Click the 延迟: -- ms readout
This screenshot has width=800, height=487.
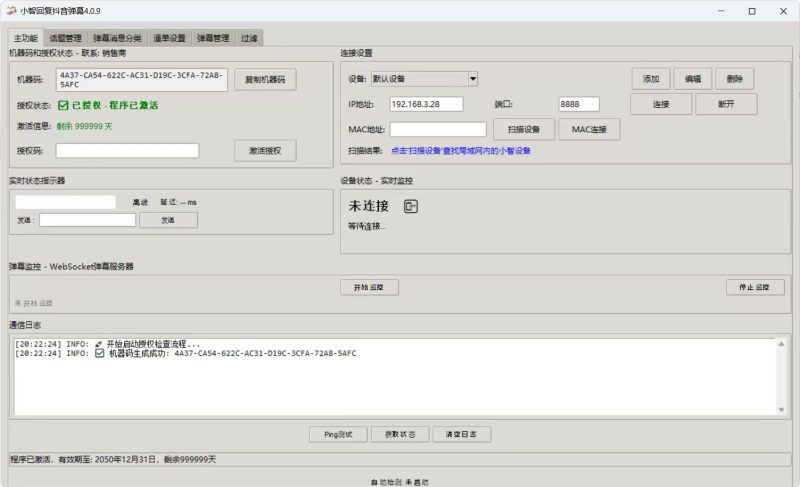[179, 202]
